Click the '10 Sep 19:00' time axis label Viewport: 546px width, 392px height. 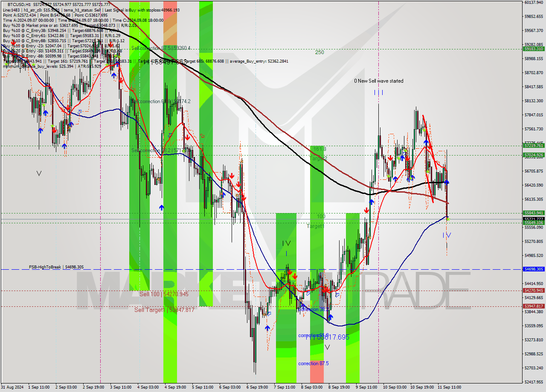421,388
